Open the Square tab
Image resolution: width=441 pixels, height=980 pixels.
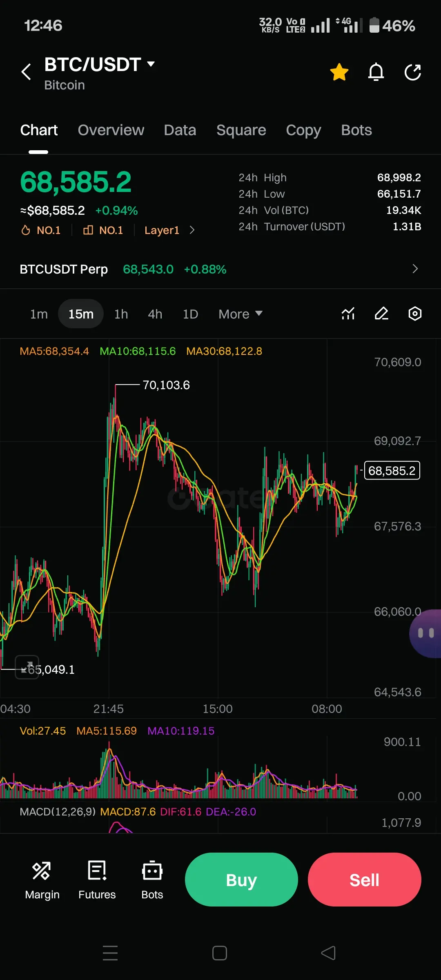click(x=241, y=130)
